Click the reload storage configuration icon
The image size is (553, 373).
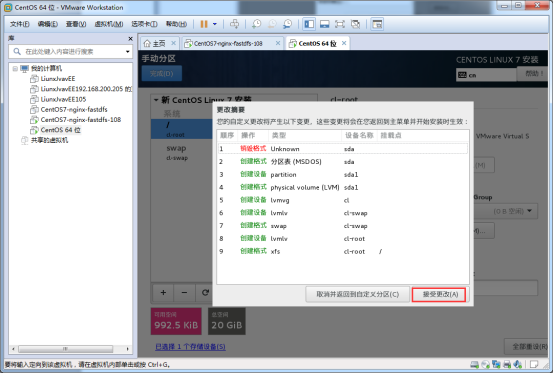[x=205, y=292]
